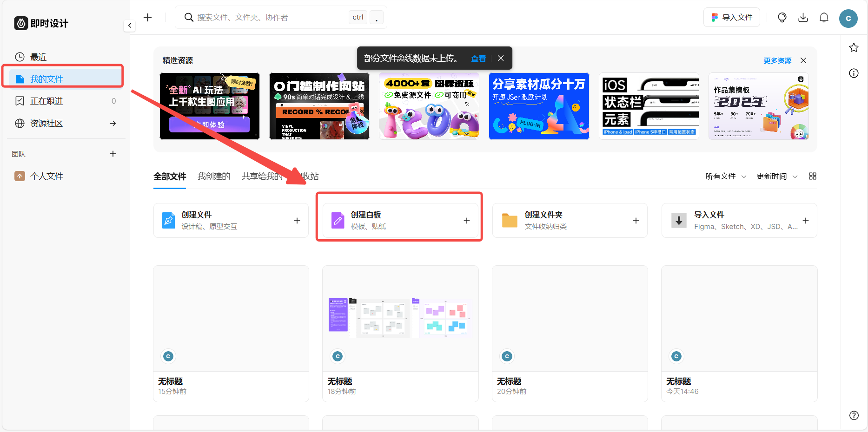
Task: Open 最近 in the sidebar
Action: tap(66, 57)
